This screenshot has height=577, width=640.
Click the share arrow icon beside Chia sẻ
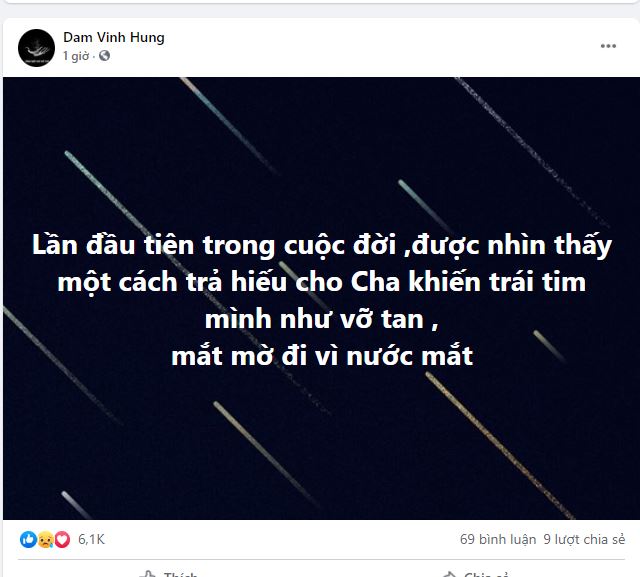(449, 574)
